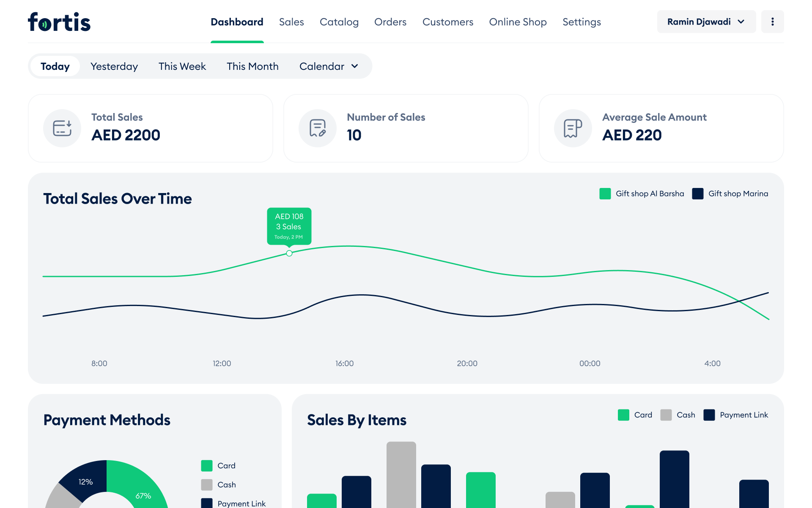Click Card swatch in Payment Methods legend
Screen dimensions: 812x508
tap(207, 466)
